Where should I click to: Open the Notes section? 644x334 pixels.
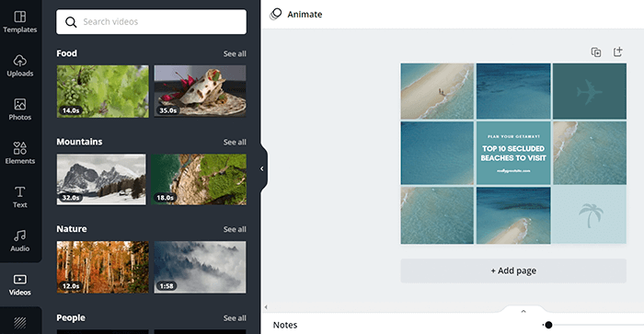coord(285,325)
